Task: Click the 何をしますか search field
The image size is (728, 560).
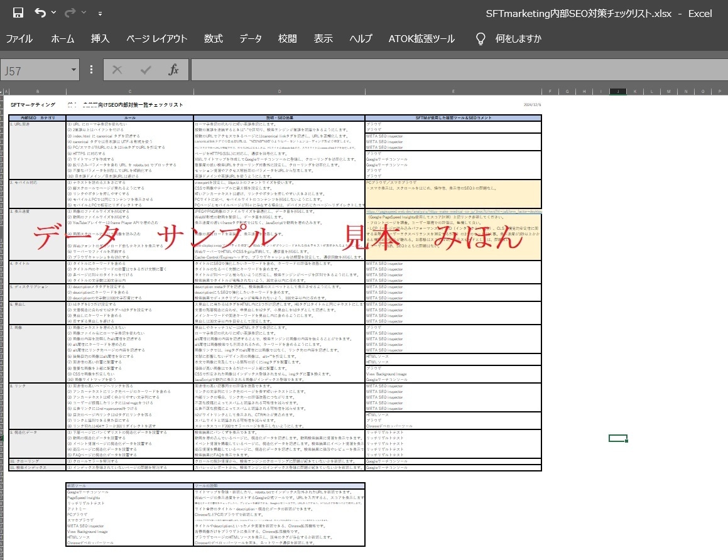Action: 518,38
